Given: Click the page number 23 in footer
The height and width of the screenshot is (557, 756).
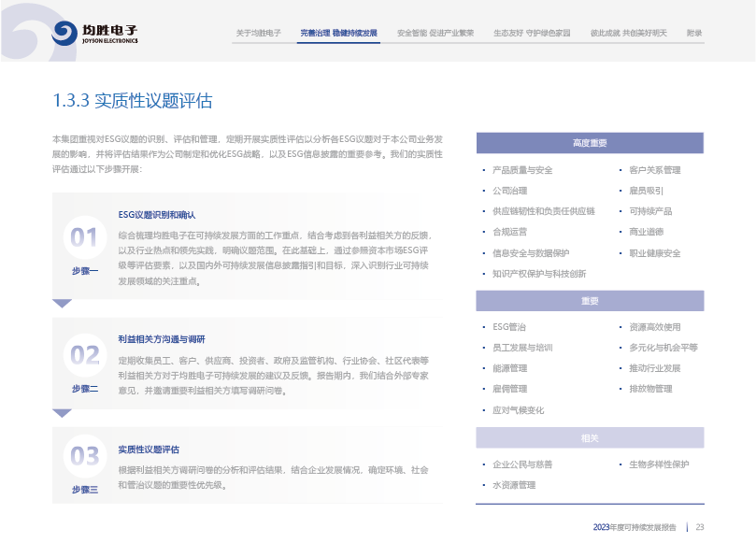Looking at the screenshot, I should coord(699,528).
